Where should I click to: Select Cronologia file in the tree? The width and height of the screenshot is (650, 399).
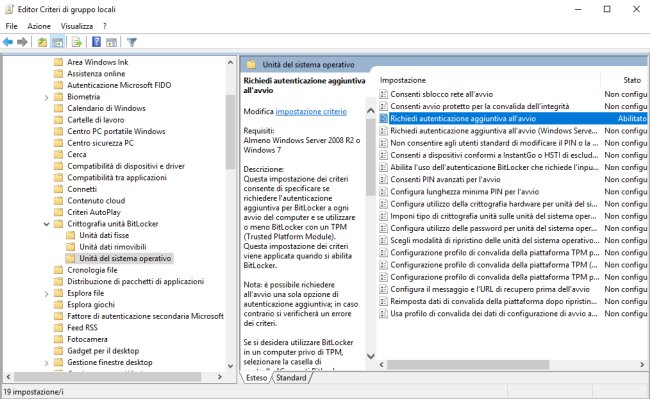[92, 270]
